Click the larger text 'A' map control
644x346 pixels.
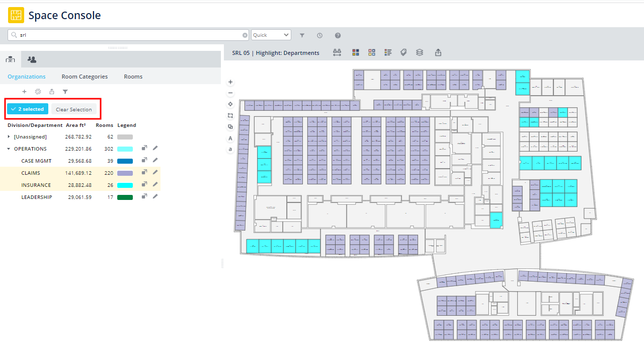pos(230,138)
